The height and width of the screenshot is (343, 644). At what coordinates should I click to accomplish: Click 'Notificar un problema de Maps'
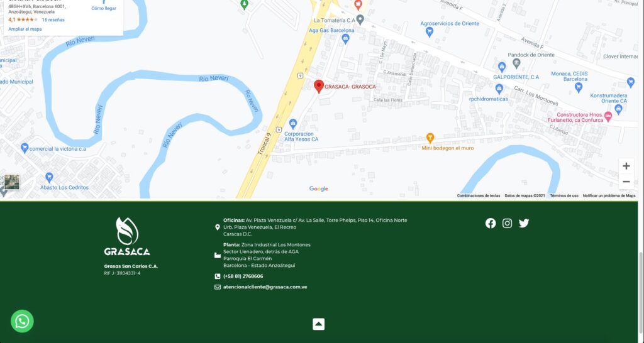click(x=609, y=196)
